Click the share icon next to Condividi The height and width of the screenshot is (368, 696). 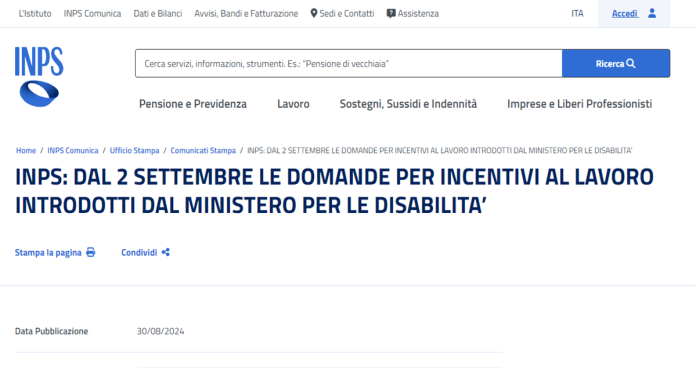(166, 252)
